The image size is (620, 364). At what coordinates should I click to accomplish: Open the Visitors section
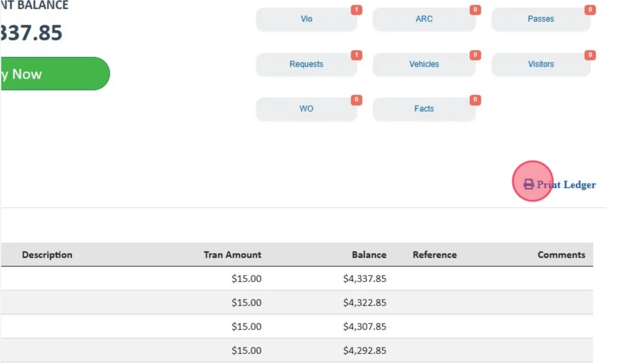(541, 64)
